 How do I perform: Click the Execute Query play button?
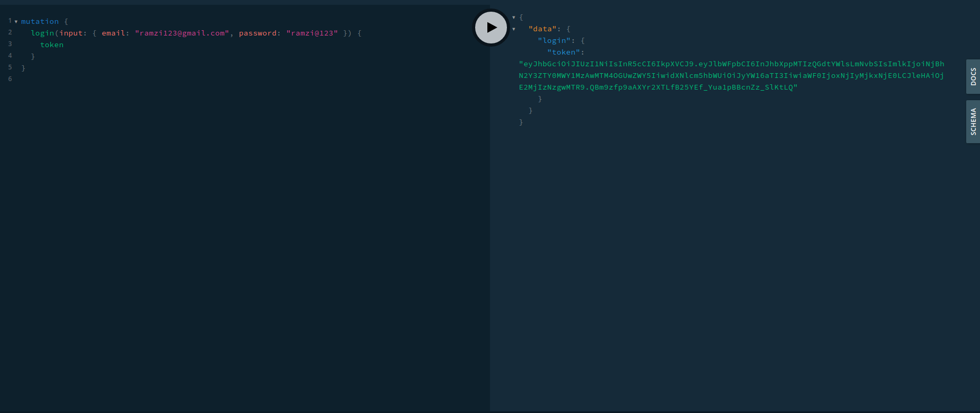click(x=491, y=28)
